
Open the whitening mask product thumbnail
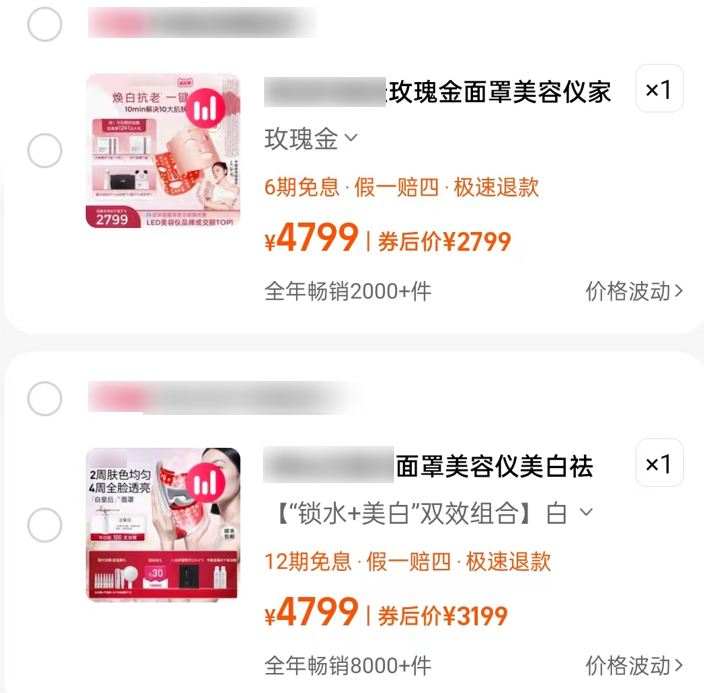[163, 525]
